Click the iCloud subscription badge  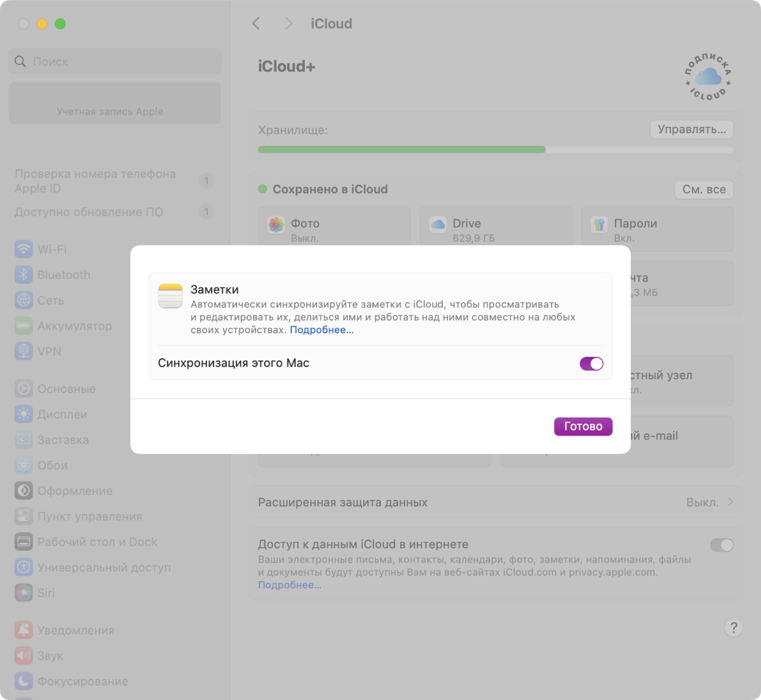708,77
